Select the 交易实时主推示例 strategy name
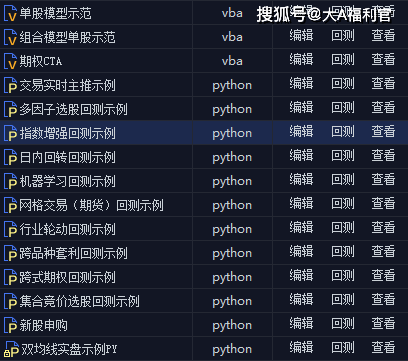 [67, 85]
